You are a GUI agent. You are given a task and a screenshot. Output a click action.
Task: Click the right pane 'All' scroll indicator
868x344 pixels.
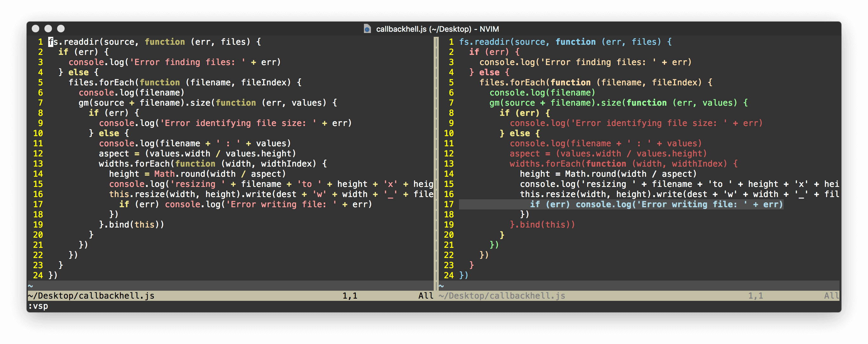tap(831, 296)
